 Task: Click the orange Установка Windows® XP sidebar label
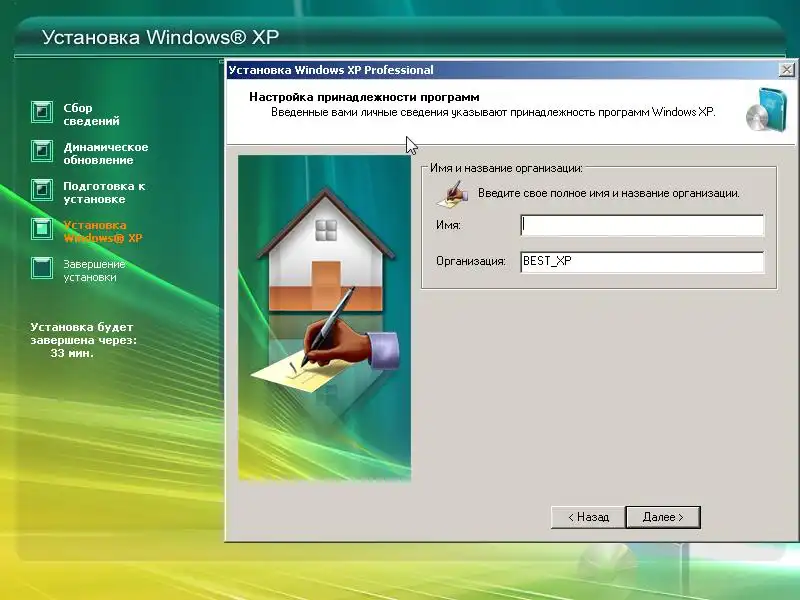(x=103, y=232)
